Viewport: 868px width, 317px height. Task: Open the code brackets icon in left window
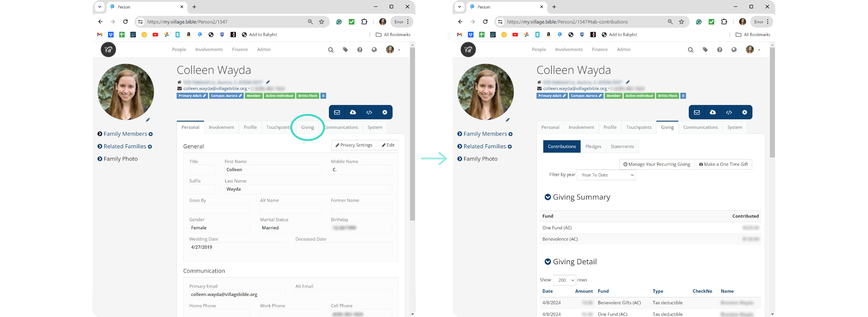(369, 112)
